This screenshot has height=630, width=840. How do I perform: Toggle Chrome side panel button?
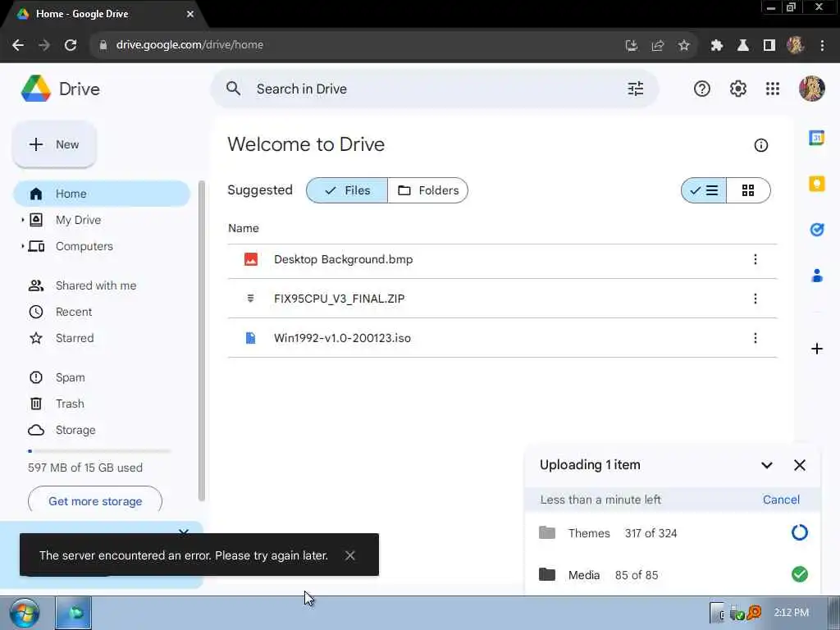click(769, 46)
